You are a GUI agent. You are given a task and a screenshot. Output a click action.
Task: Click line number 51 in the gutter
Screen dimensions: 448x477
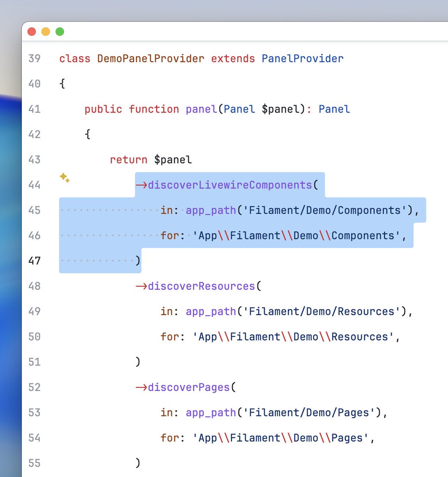tap(35, 362)
